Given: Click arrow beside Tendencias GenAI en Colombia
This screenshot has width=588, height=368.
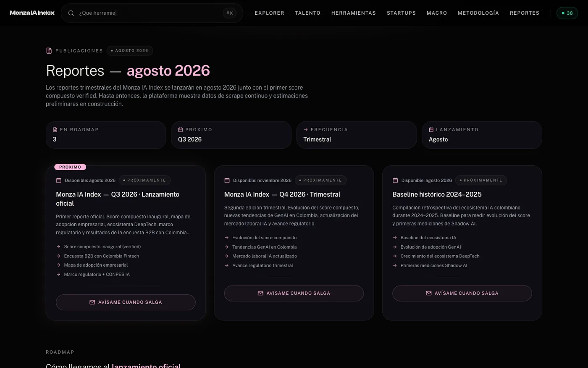Looking at the screenshot, I should click(x=227, y=247).
